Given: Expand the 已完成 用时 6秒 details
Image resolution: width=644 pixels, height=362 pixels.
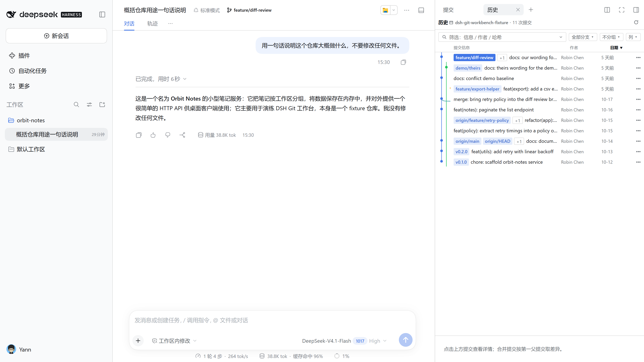Looking at the screenshot, I should coord(161,79).
